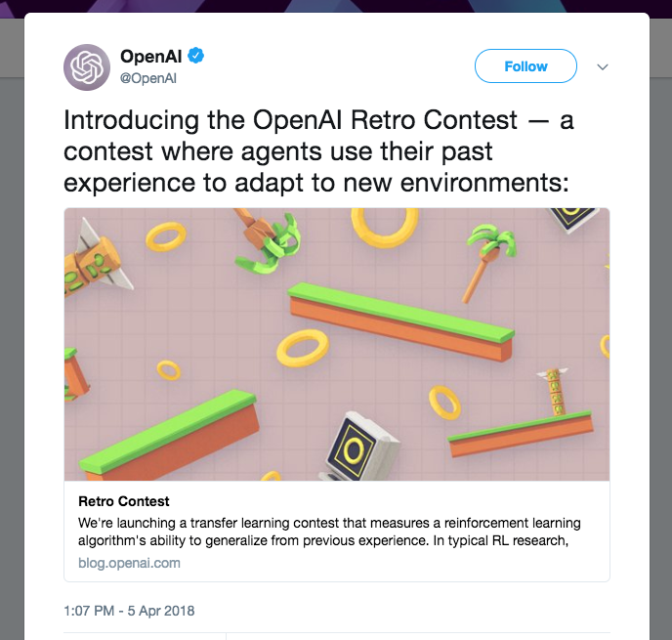
Task: Click the purple header banner behind the modal
Action: click(293, 6)
